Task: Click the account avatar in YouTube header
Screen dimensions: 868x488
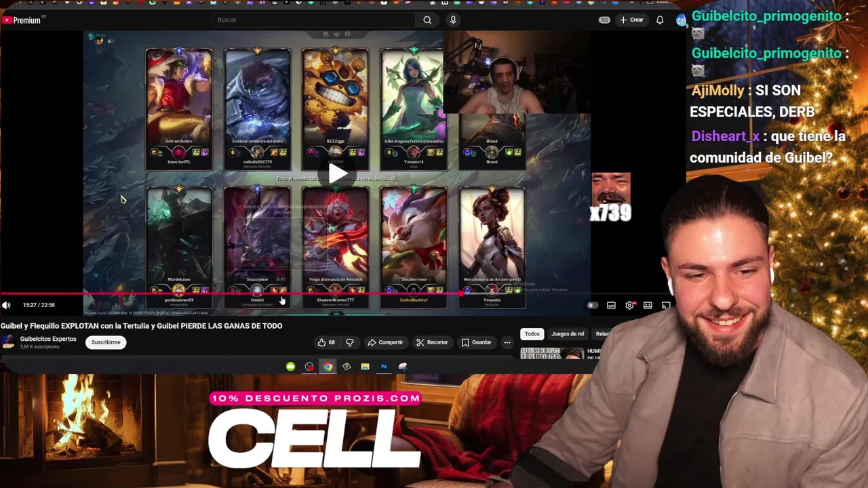Action: [x=681, y=20]
